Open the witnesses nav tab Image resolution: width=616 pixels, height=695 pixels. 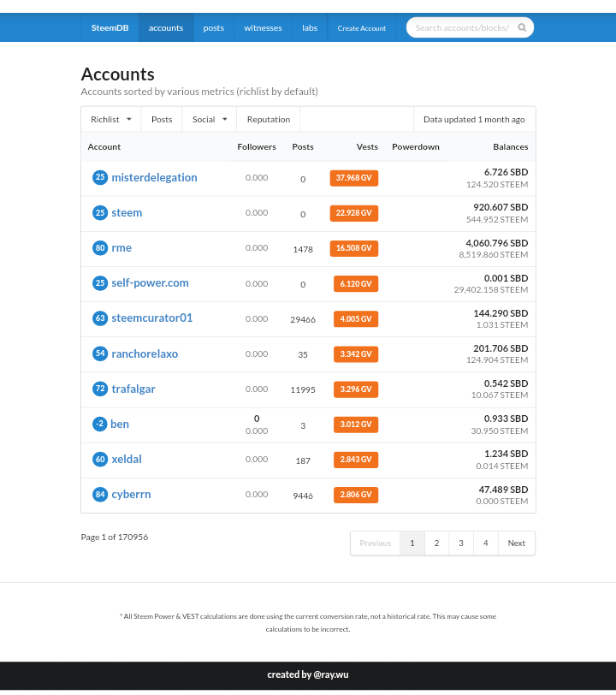[263, 27]
